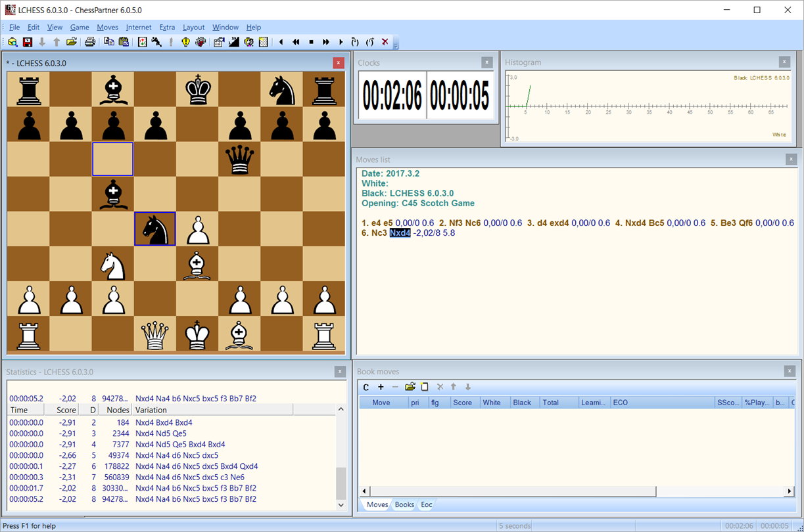Open the File menu
Viewport: 804px width, 532px height.
tap(14, 28)
